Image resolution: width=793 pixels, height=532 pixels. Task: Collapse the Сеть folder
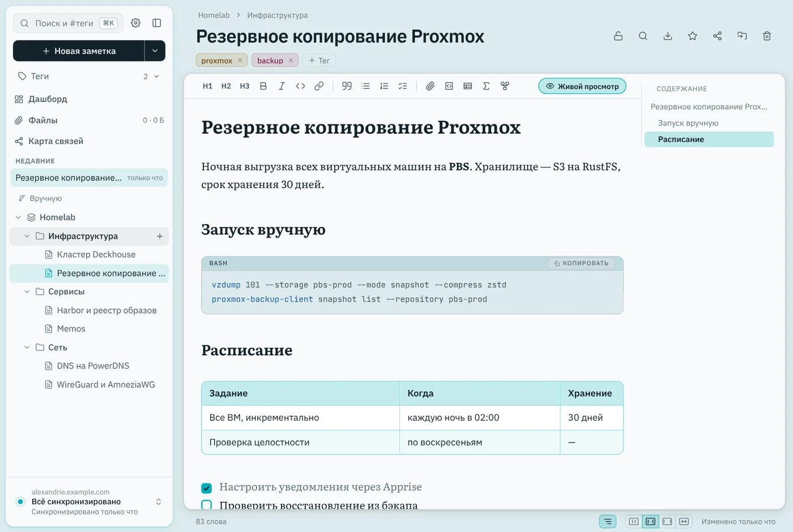(27, 347)
